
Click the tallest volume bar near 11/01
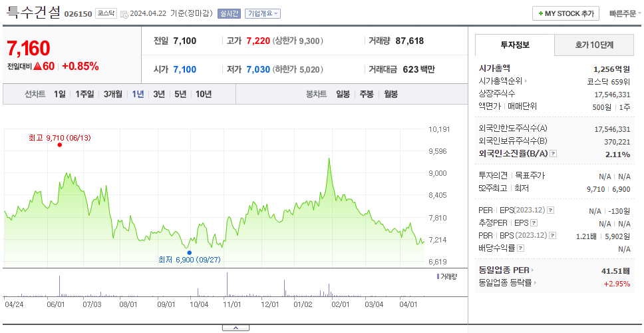pos(227,284)
